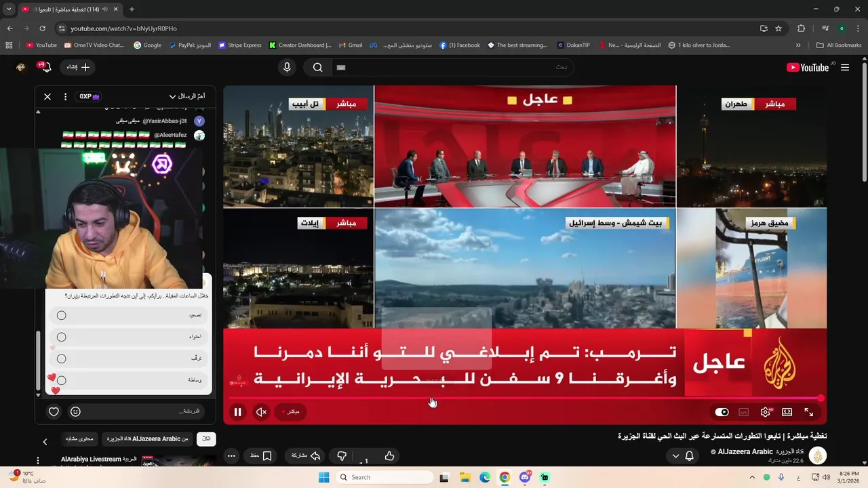Open the AlJazeera Arabic channel name link

point(761,451)
